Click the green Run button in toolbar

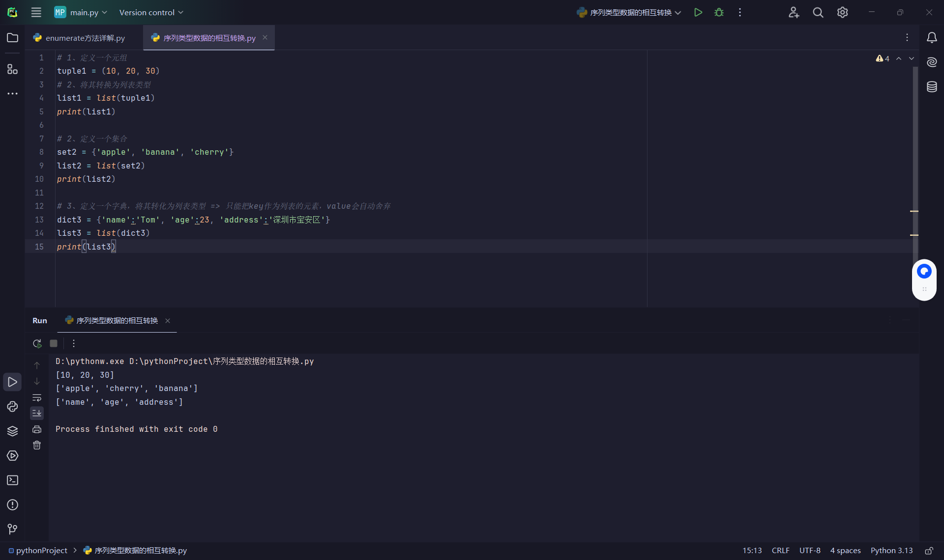[x=698, y=12]
